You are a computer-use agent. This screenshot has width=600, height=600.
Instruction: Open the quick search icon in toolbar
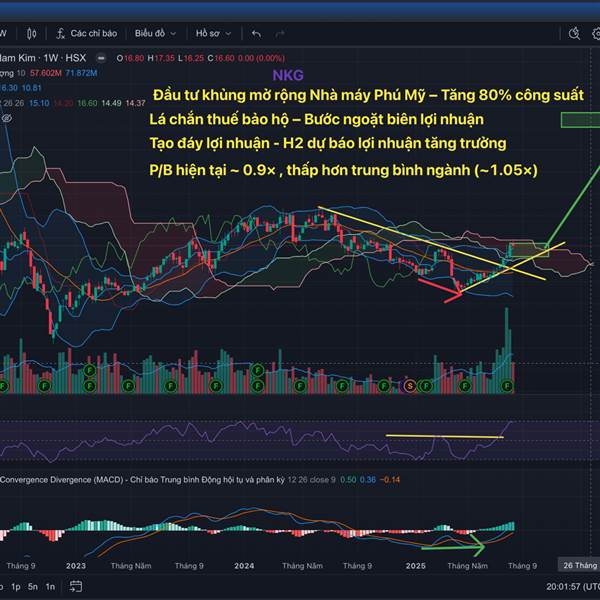(x=574, y=34)
